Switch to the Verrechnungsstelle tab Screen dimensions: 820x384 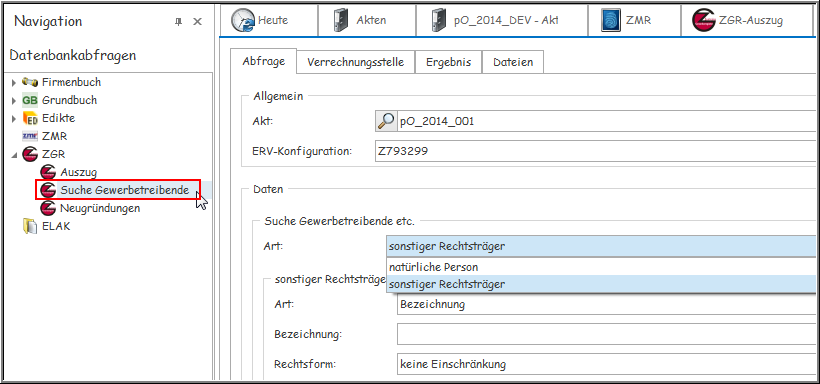[356, 62]
